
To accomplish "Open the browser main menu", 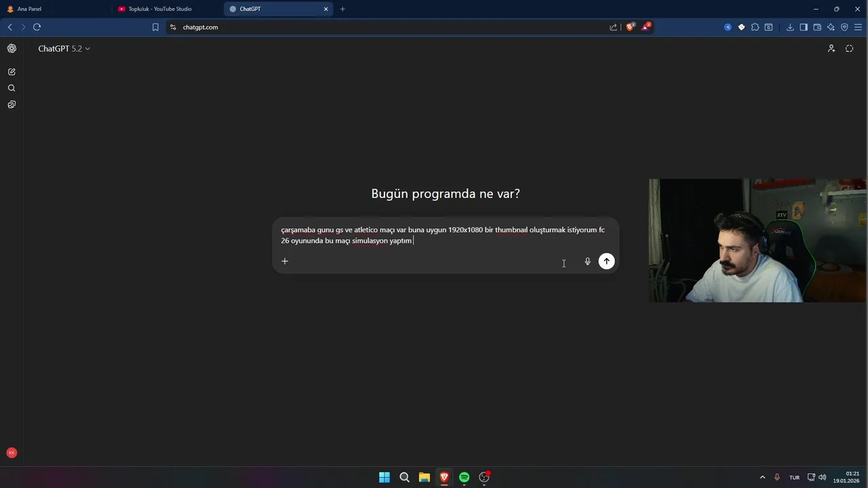I will (858, 27).
